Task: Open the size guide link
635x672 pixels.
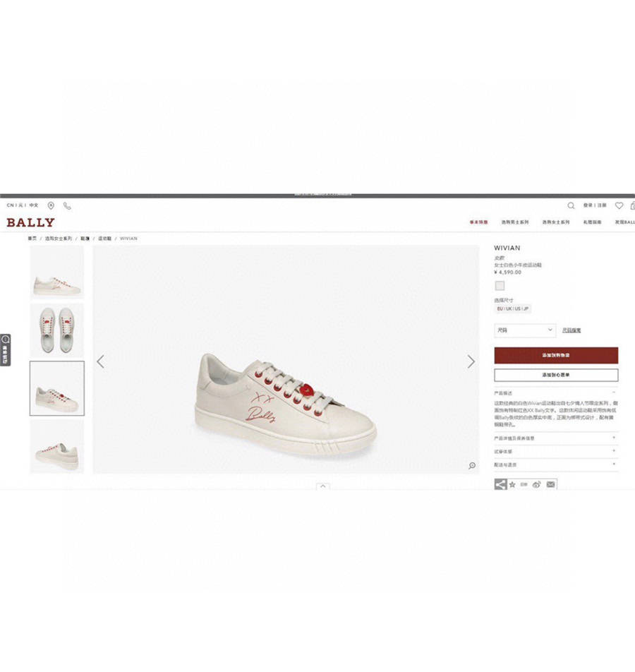Action: [571, 330]
